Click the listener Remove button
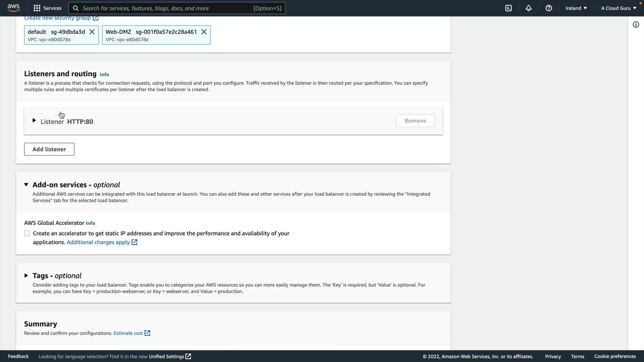 tap(415, 121)
